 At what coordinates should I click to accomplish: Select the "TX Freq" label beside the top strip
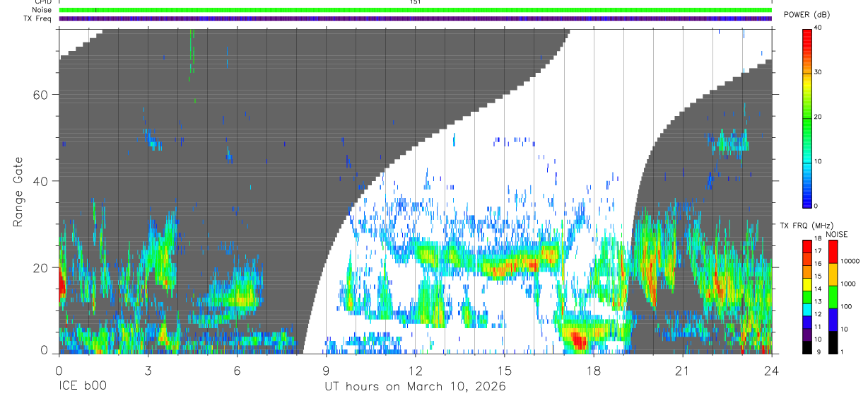pos(37,18)
